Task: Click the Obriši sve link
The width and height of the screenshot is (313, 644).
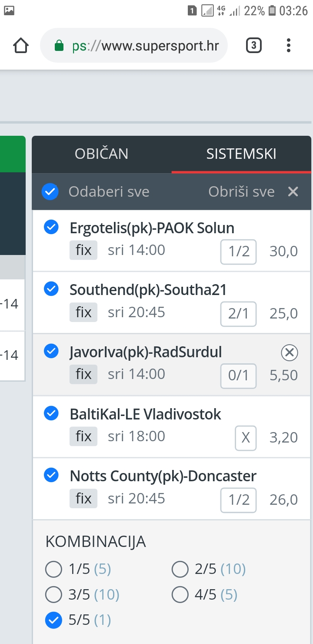Action: click(241, 191)
